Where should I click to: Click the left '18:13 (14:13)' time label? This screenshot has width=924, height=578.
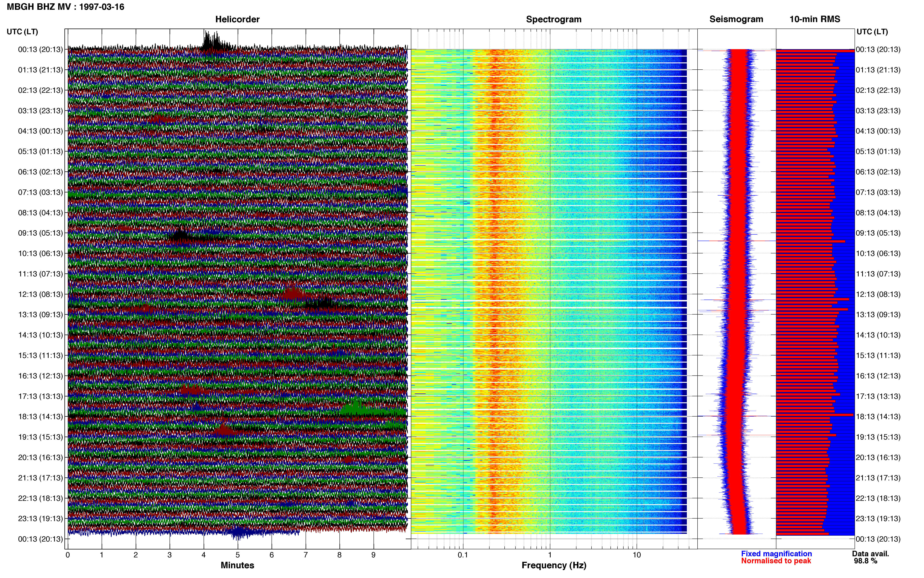click(x=40, y=417)
